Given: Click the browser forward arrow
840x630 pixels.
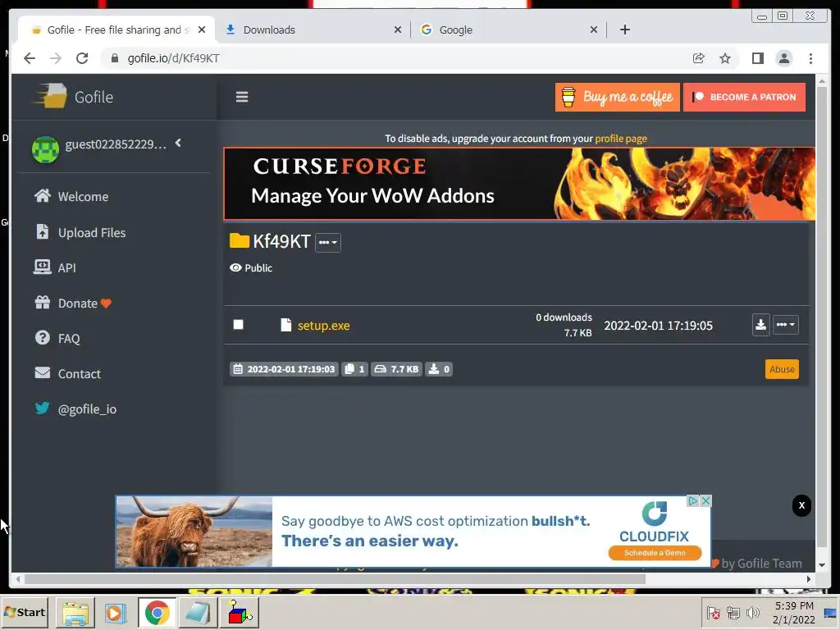Looking at the screenshot, I should point(56,58).
